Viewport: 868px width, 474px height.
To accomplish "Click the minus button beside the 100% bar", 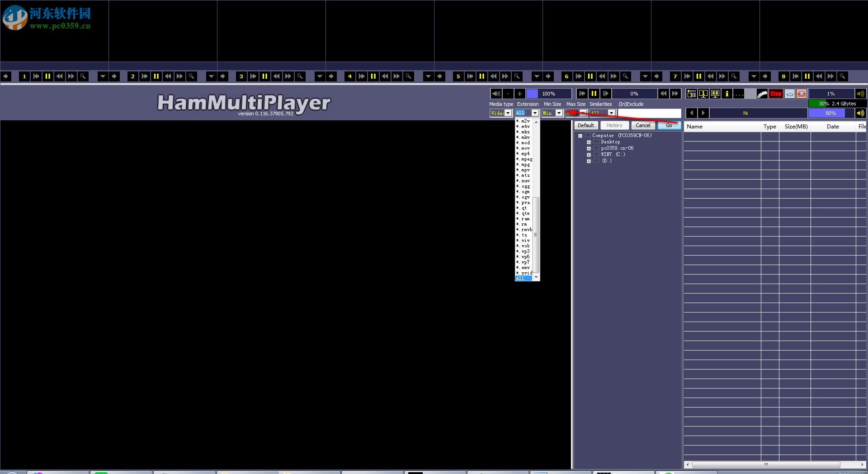I will pyautogui.click(x=508, y=94).
